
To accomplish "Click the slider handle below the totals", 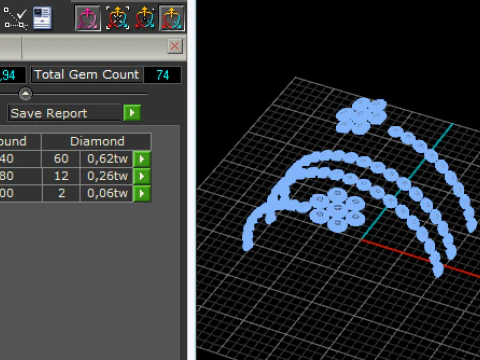I will 26,94.
